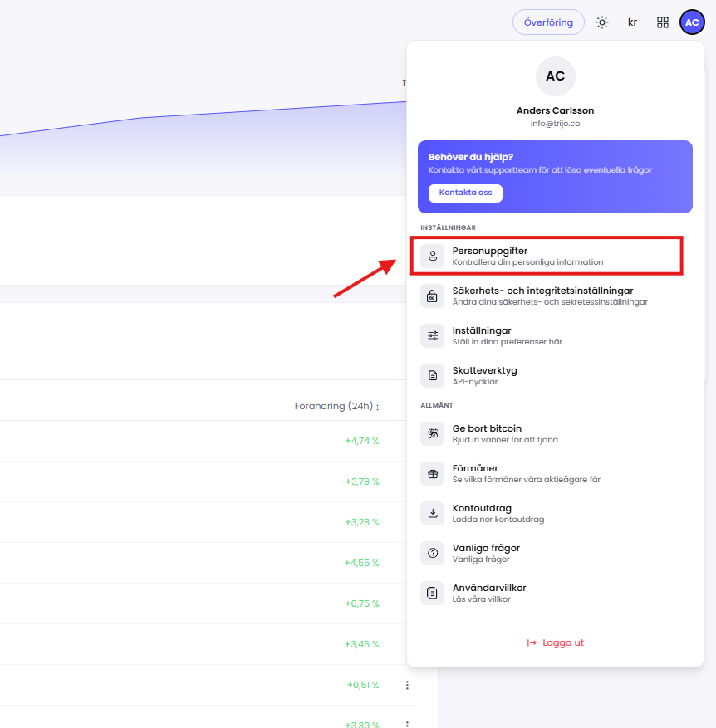This screenshot has height=728, width=716.
Task: Toggle the light/dark theme sun icon
Action: [x=601, y=22]
